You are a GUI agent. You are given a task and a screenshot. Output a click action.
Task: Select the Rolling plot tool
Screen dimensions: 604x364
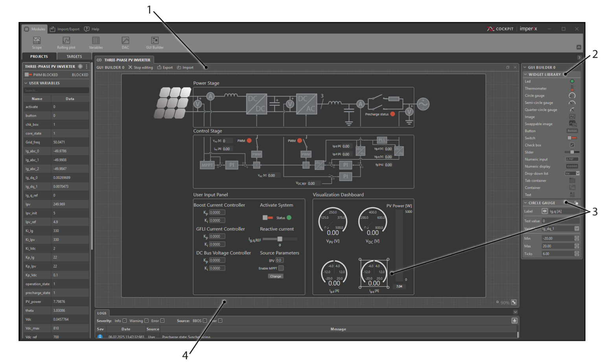[66, 41]
